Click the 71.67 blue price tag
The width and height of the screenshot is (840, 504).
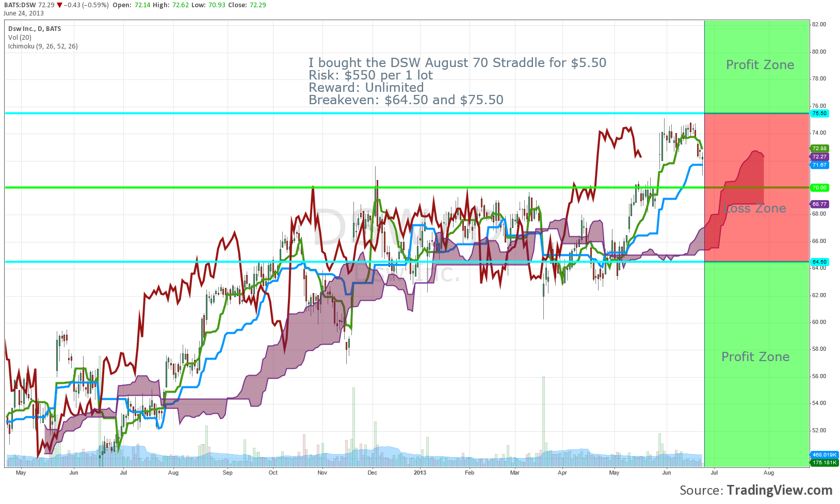pyautogui.click(x=819, y=165)
